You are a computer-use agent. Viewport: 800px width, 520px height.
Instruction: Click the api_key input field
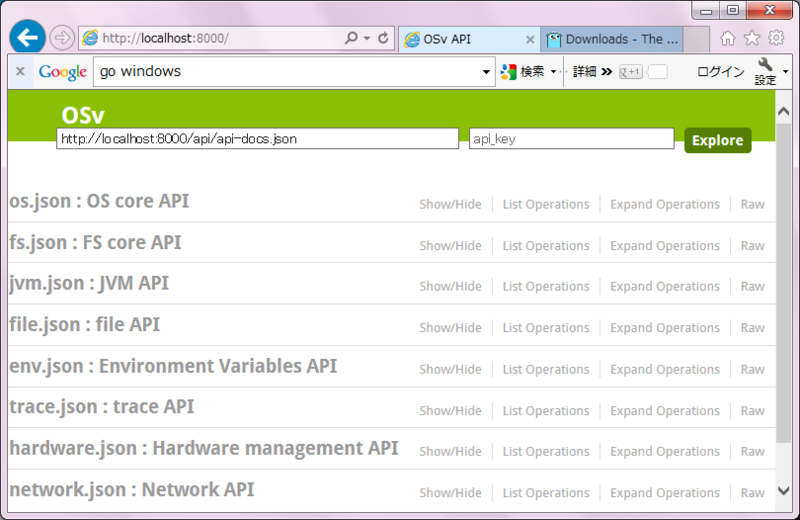[x=571, y=139]
